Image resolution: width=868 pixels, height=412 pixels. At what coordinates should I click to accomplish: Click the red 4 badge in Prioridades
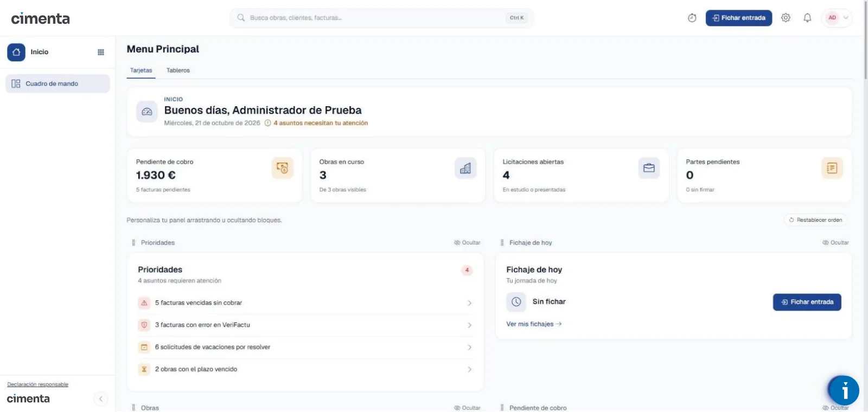click(467, 270)
